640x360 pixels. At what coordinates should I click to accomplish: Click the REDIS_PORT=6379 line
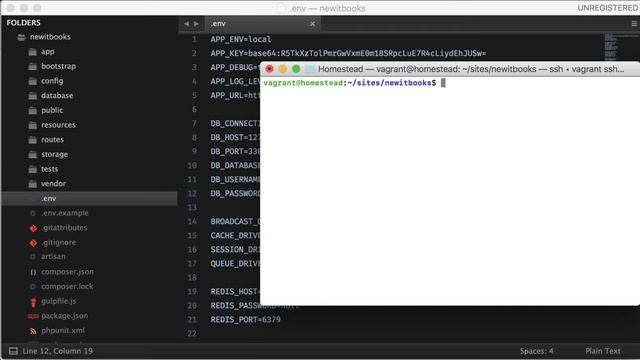(x=246, y=320)
